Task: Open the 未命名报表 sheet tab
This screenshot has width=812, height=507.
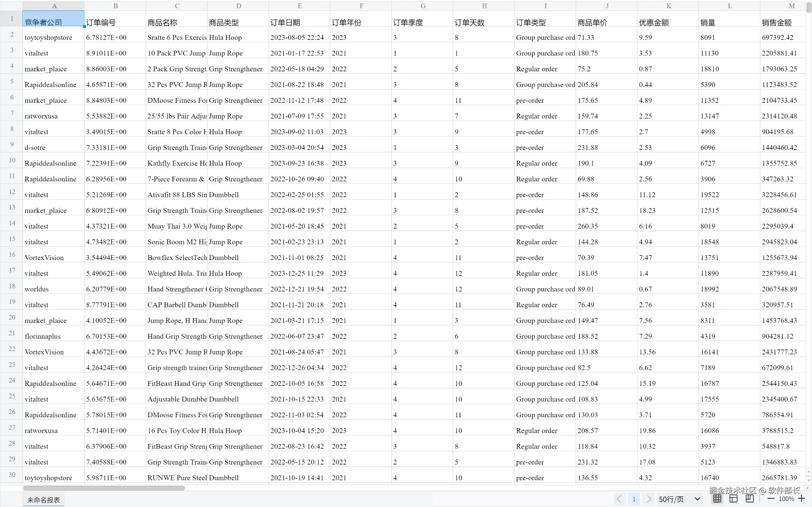Action: click(43, 500)
